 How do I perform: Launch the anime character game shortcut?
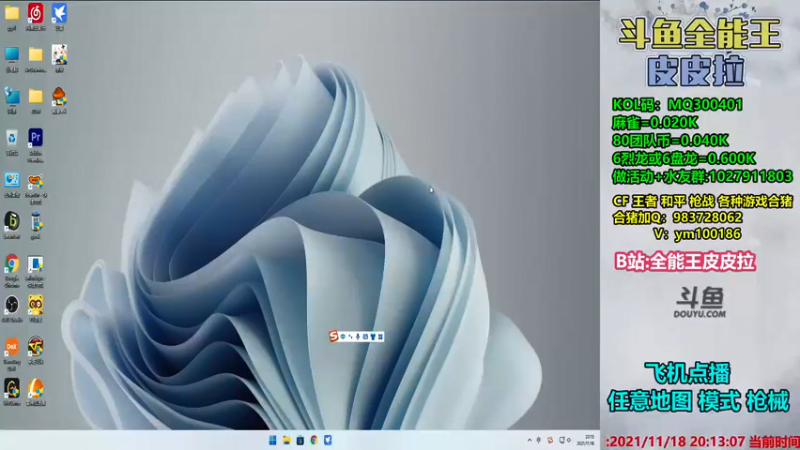tap(59, 57)
